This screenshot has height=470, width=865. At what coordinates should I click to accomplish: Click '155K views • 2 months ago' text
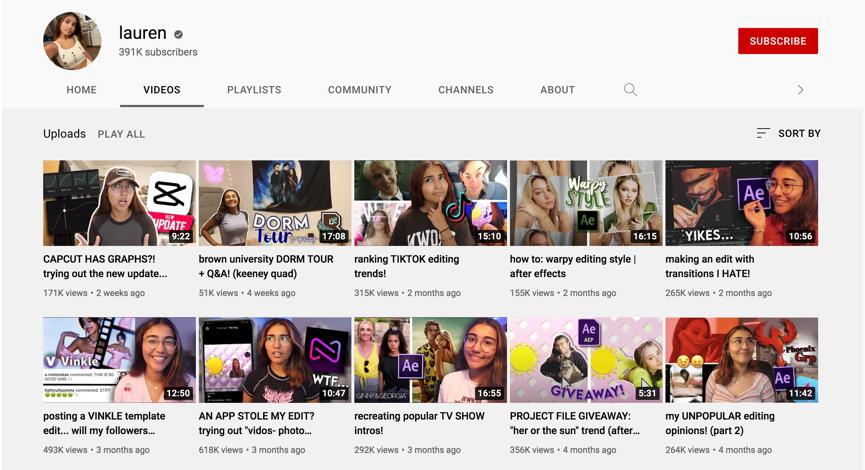coord(563,293)
